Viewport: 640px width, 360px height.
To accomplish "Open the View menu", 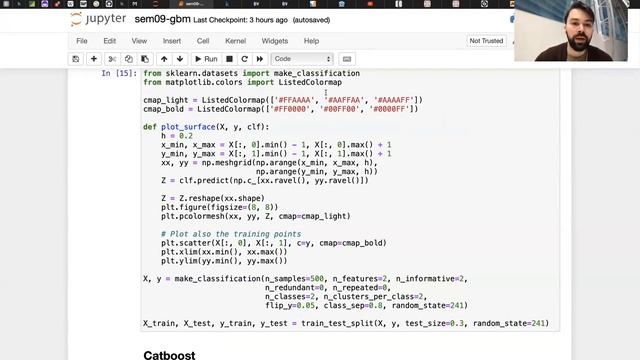I will click(139, 41).
